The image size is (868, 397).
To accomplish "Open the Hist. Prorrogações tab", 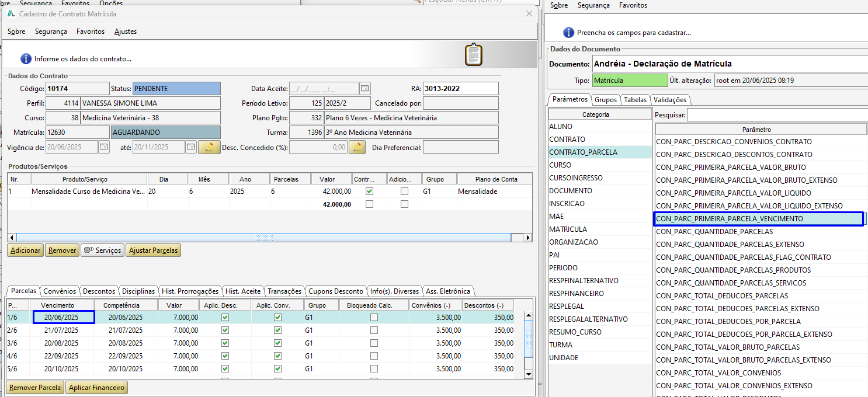I will tap(190, 291).
